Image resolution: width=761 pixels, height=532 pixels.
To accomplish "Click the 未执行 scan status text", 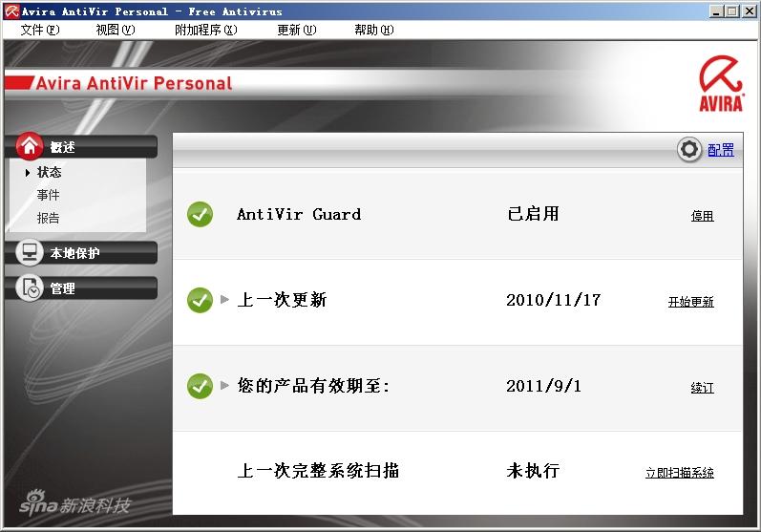I will [x=533, y=470].
